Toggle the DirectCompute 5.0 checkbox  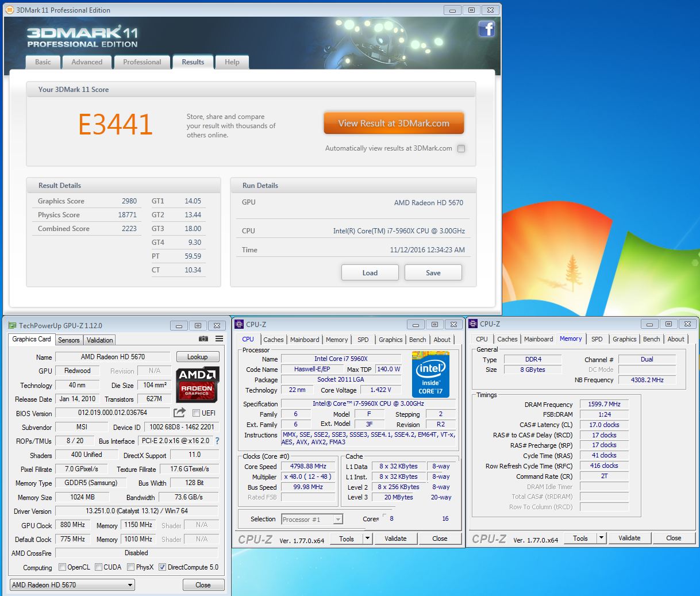coord(162,567)
